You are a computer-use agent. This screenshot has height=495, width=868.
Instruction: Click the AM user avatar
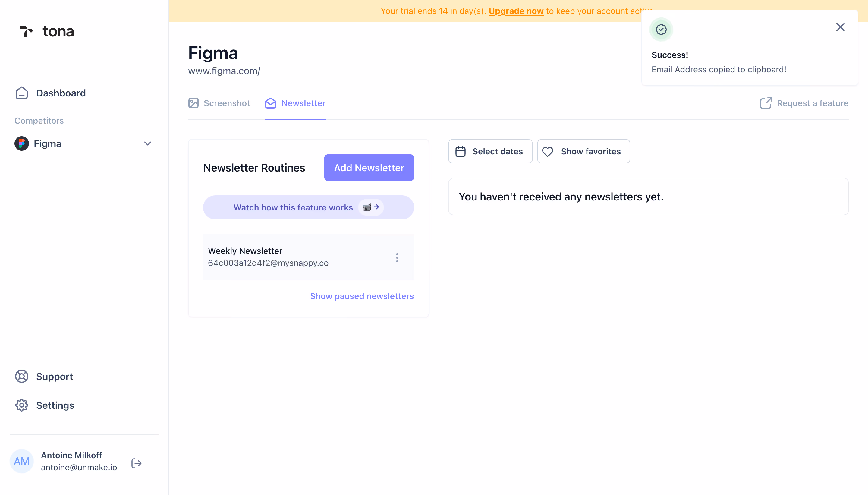(21, 461)
